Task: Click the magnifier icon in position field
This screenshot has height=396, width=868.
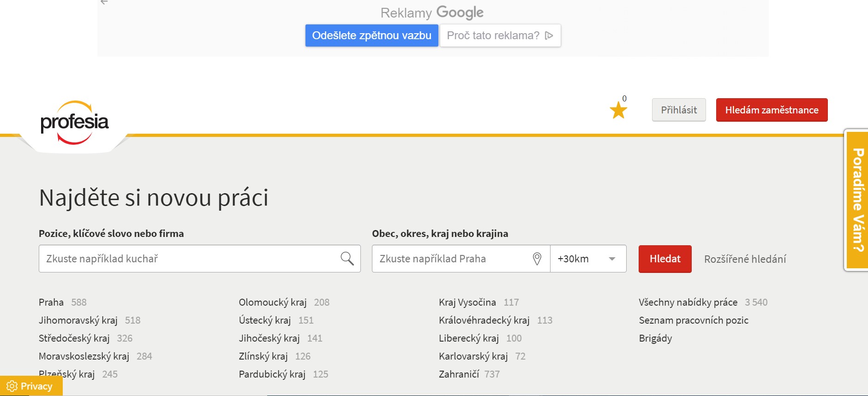Action: point(347,259)
